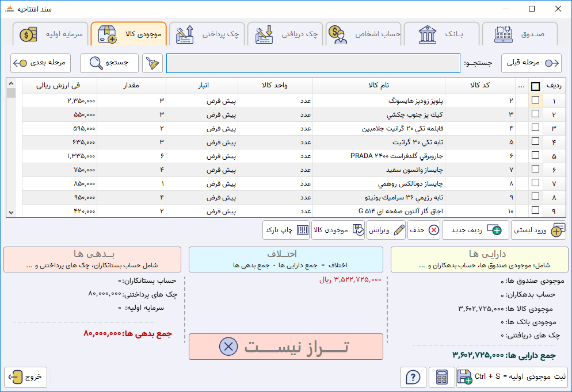
Task: Switch to چک دریافتی tab
Action: point(286,34)
